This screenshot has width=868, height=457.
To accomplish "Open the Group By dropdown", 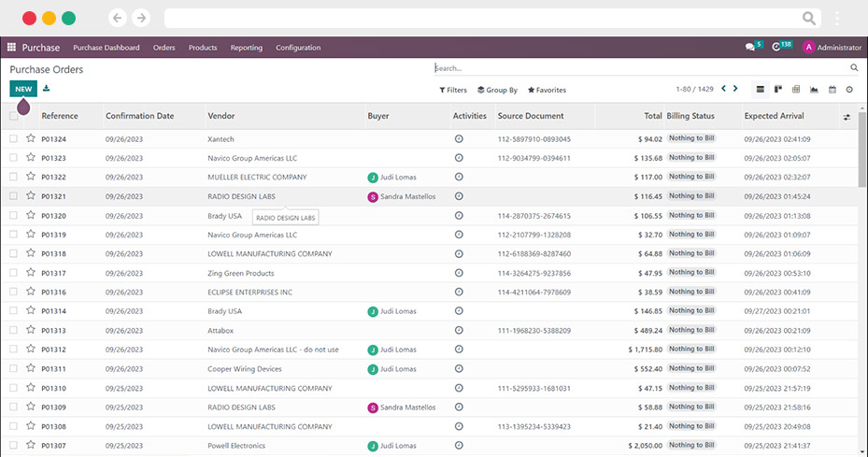I will pos(497,90).
